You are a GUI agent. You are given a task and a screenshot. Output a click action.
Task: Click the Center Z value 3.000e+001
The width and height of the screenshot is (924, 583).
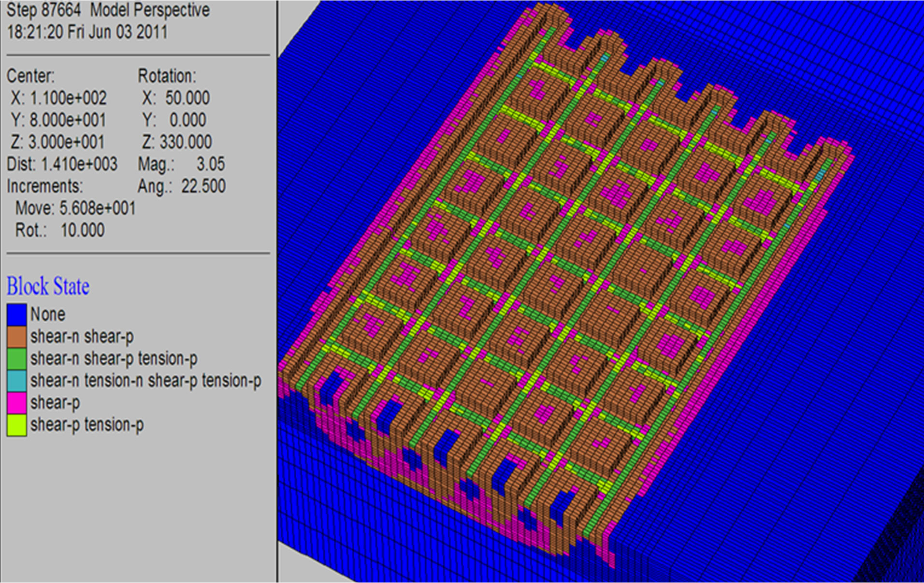click(67, 142)
